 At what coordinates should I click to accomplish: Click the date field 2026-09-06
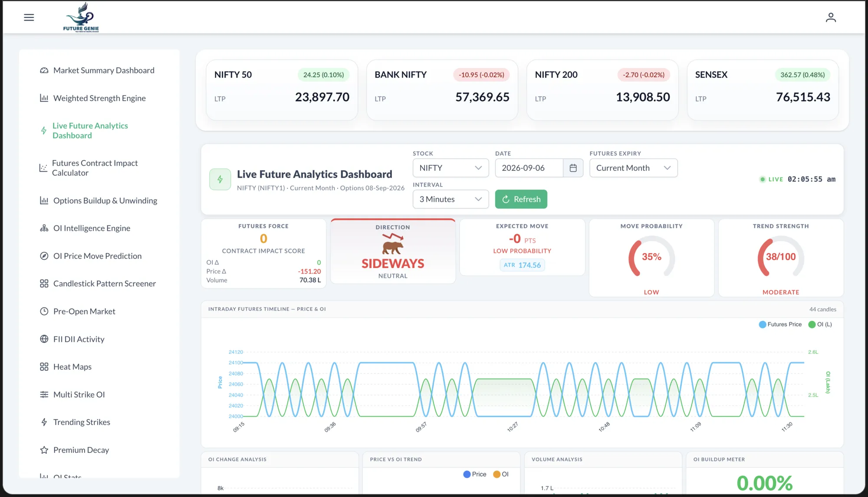point(529,168)
